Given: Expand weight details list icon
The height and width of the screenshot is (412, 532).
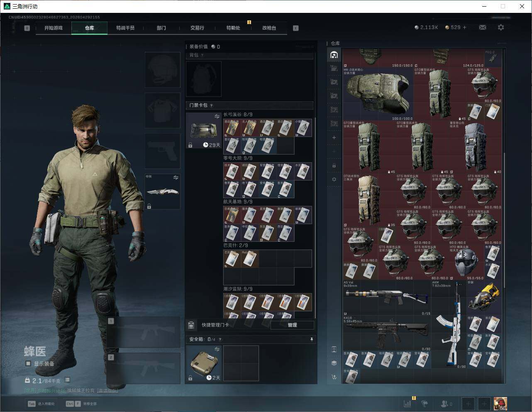Looking at the screenshot, I should tap(67, 380).
